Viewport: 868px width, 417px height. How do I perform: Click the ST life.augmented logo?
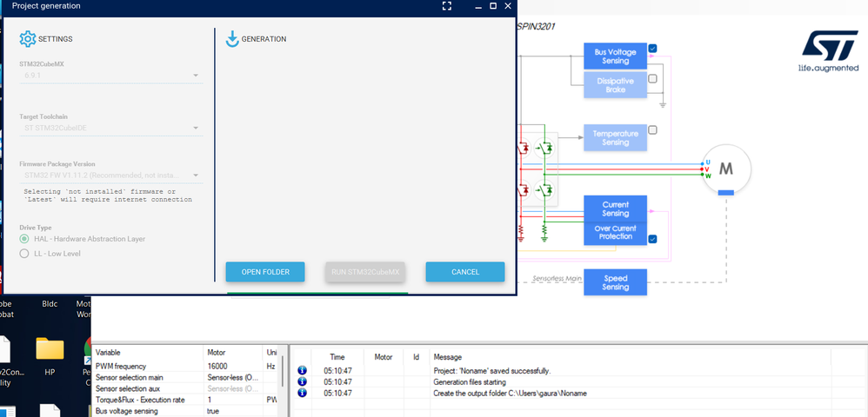click(828, 51)
